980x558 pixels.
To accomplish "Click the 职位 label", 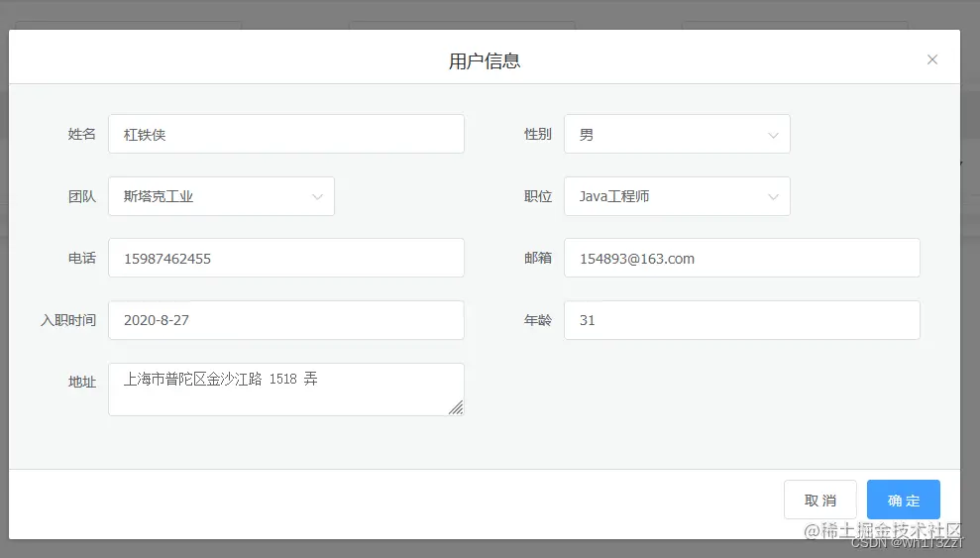I will [x=537, y=196].
